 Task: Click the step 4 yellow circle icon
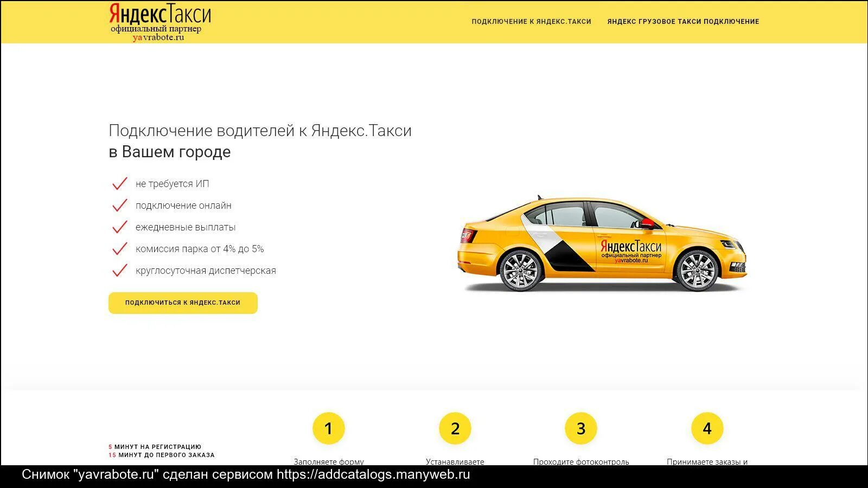(707, 428)
